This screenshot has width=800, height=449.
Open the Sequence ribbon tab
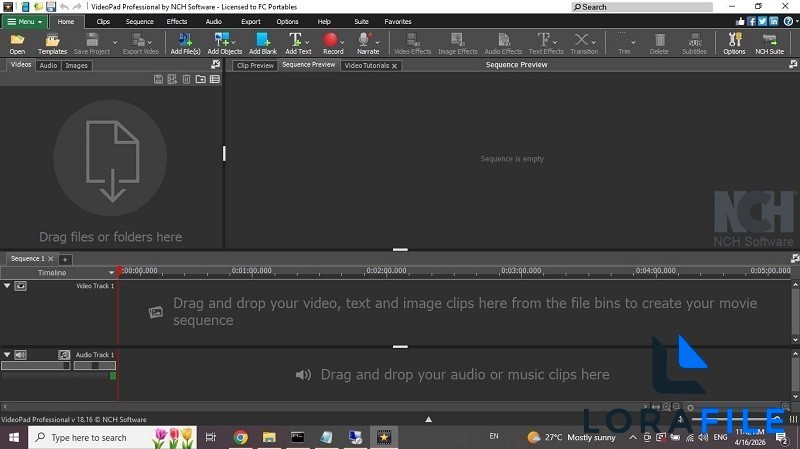pyautogui.click(x=139, y=21)
